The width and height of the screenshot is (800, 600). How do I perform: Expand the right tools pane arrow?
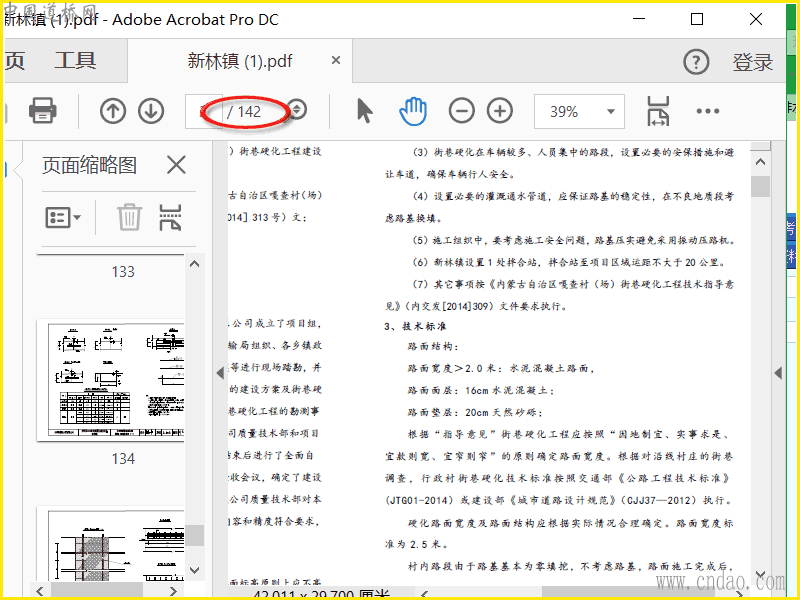click(x=778, y=373)
